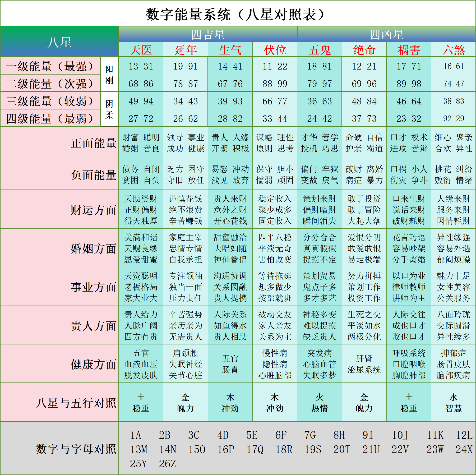Select cell with numbers 89 98

[409, 83]
